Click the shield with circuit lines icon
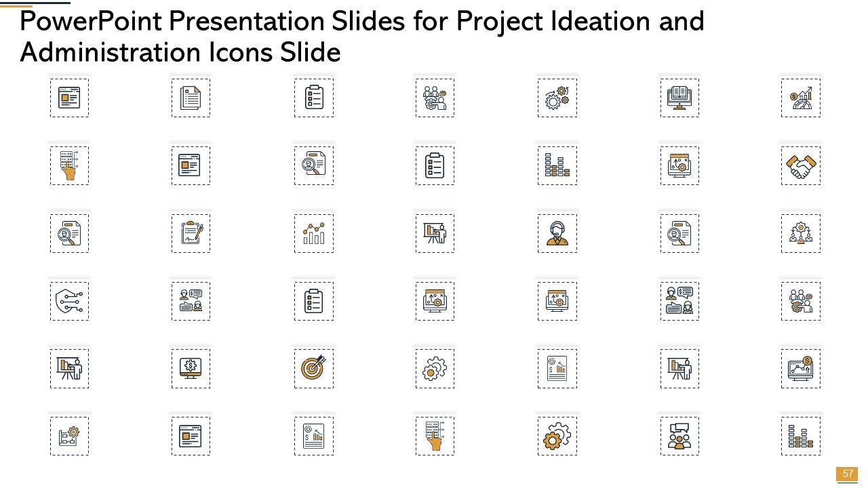Image resolution: width=868 pixels, height=488 pixels. click(69, 301)
